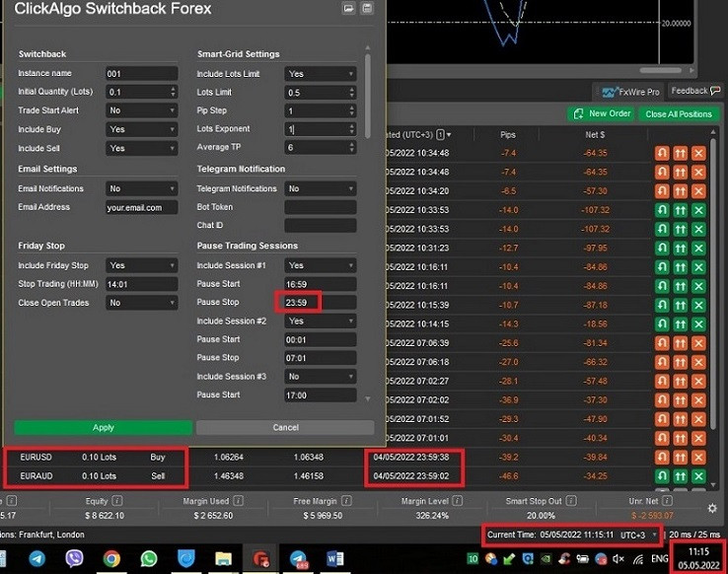Close the EURUSD Buy position

(698, 457)
